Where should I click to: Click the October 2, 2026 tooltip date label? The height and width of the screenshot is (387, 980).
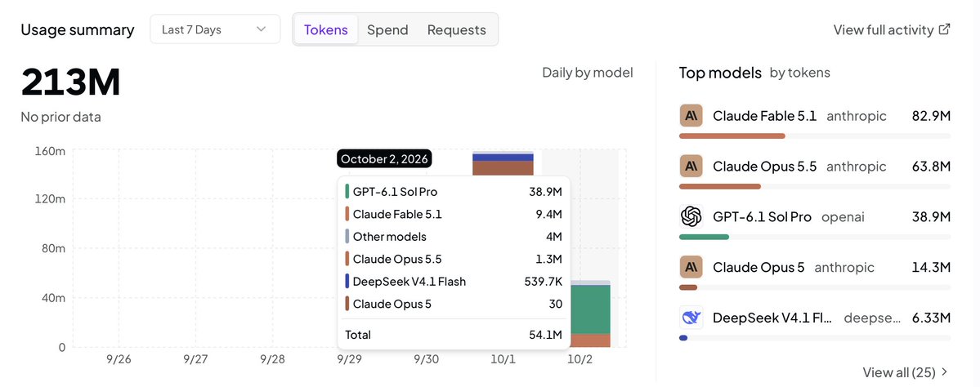(384, 158)
